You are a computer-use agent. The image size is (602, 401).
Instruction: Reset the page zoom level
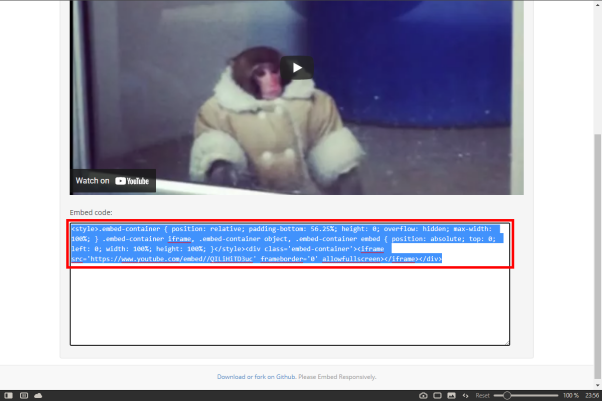(482, 396)
